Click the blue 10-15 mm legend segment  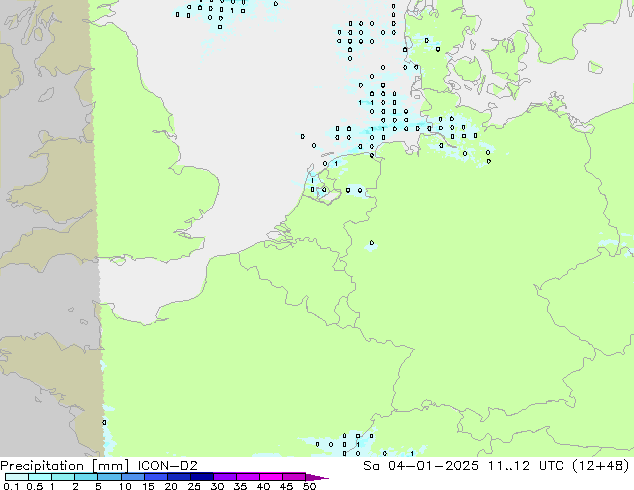tap(132, 477)
